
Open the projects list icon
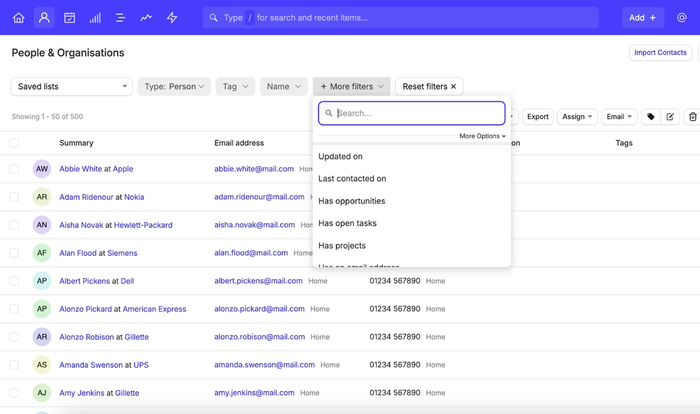point(121,18)
